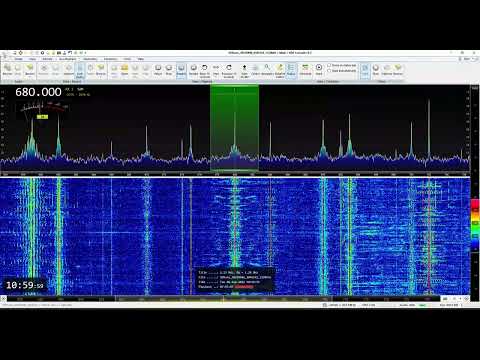Toggle the highlighted Status button

[291, 70]
